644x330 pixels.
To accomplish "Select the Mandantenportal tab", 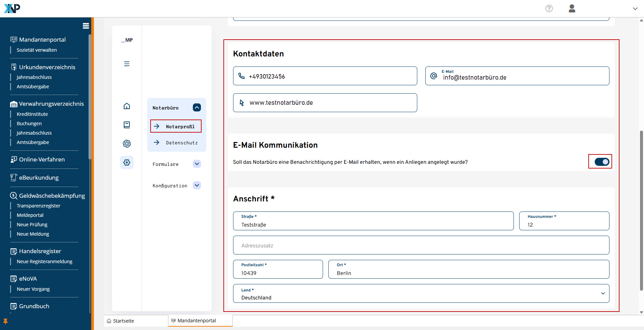I will (x=197, y=321).
